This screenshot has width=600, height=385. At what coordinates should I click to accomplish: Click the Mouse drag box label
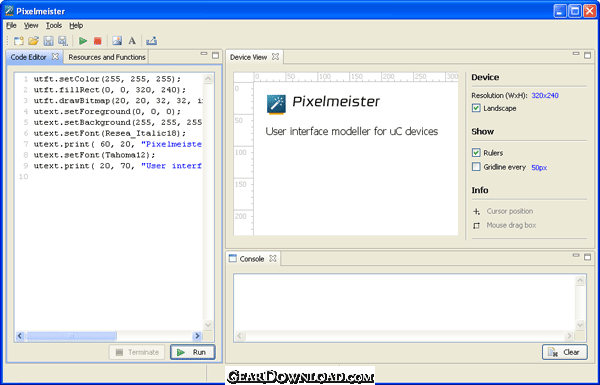(x=511, y=225)
